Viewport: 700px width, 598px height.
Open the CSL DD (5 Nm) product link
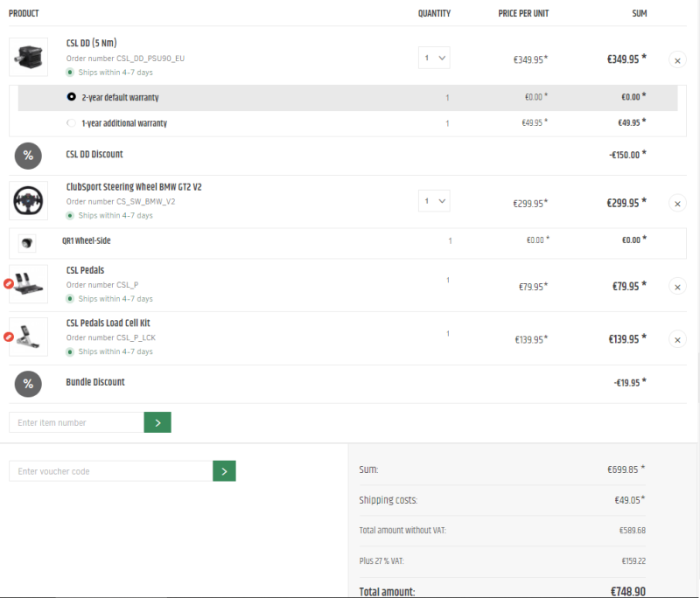coord(91,43)
